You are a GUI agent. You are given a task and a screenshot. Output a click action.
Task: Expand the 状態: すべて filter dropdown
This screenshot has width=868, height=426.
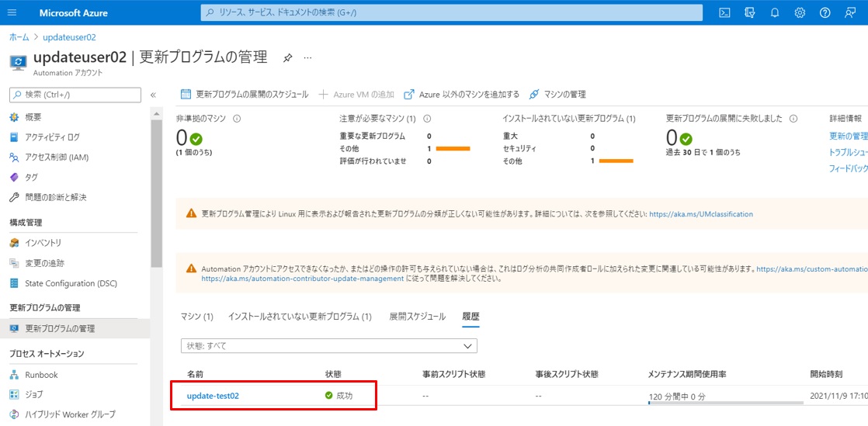click(x=328, y=346)
